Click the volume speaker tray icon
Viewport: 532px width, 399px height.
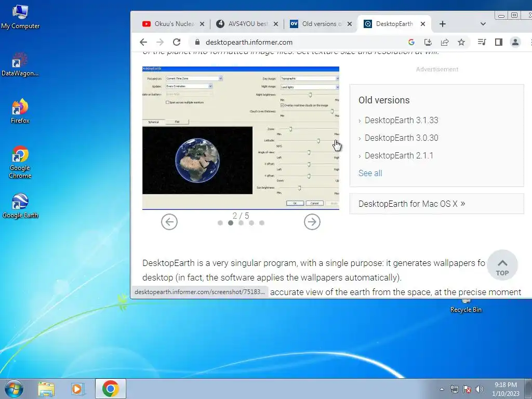tap(480, 389)
